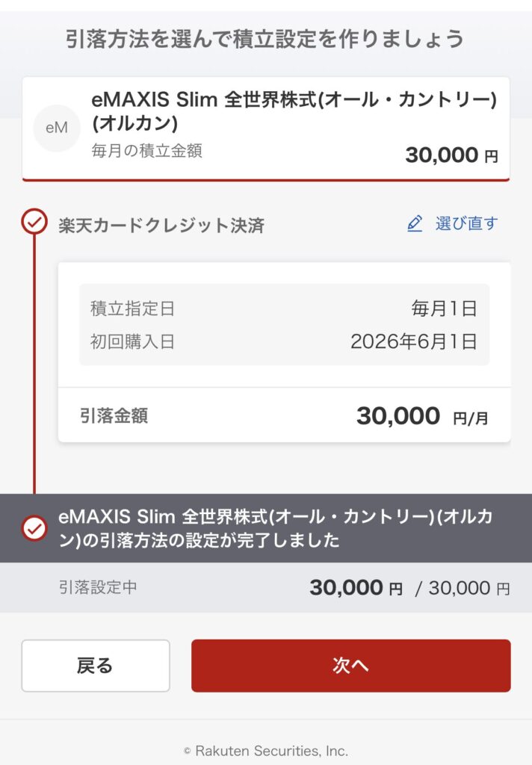Click the 2026年6月1日 first purchase date
Viewport: 532px width, 765px height.
[x=413, y=342]
